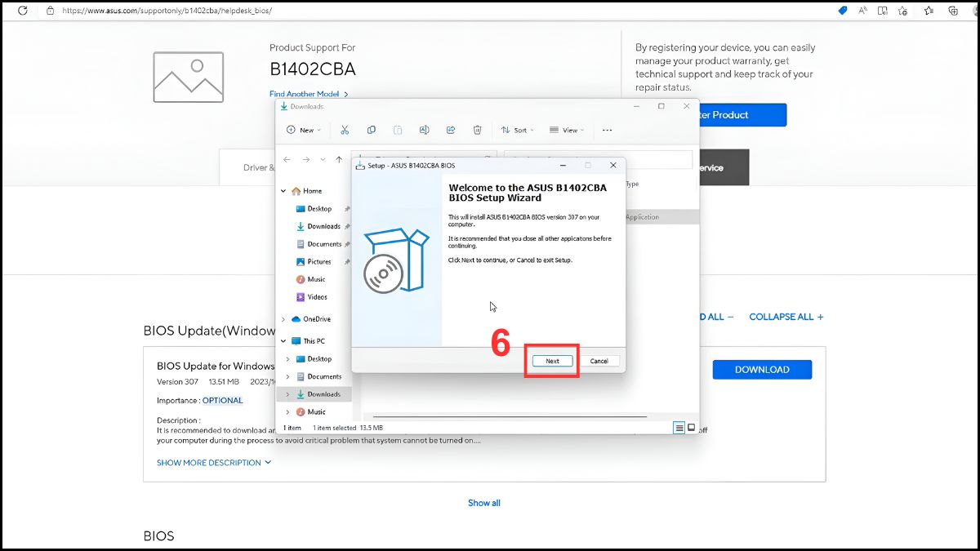Switch to details view in status bar

point(679,428)
